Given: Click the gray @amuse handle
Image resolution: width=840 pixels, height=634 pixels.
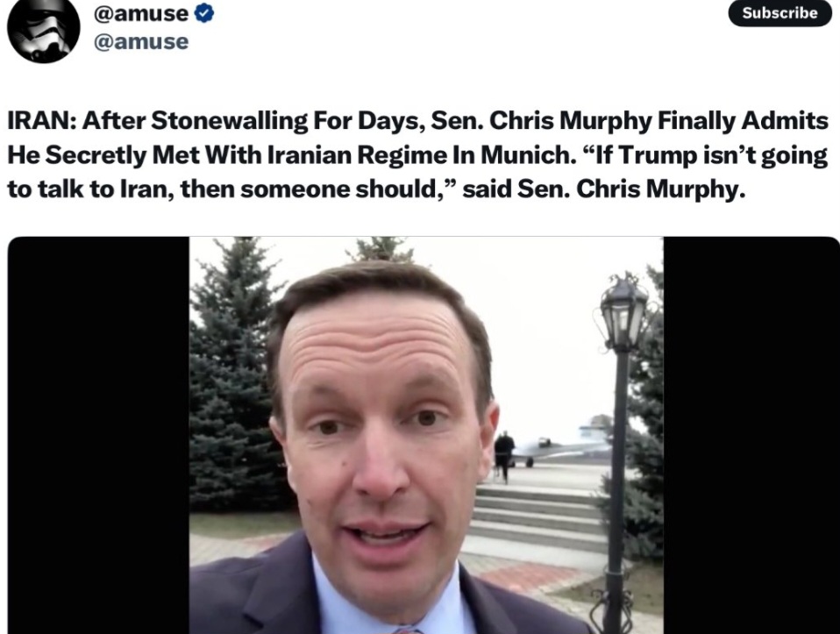Looking at the screenshot, I should coord(141,42).
